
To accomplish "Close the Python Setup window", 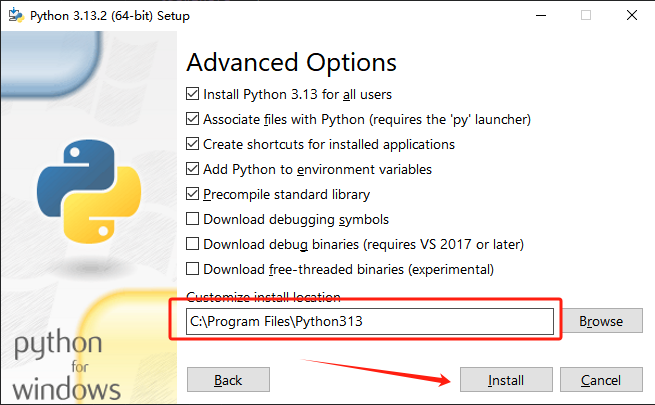I will (x=632, y=15).
